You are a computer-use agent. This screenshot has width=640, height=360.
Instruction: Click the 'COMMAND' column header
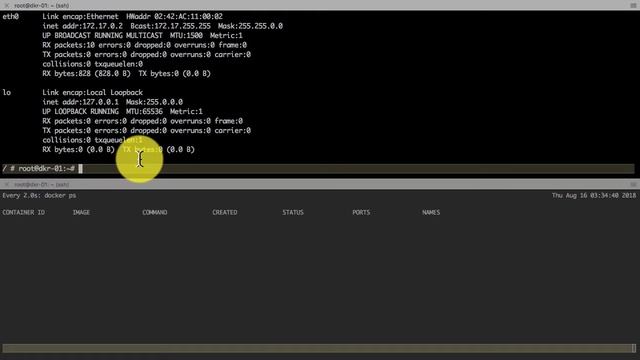pyautogui.click(x=155, y=212)
